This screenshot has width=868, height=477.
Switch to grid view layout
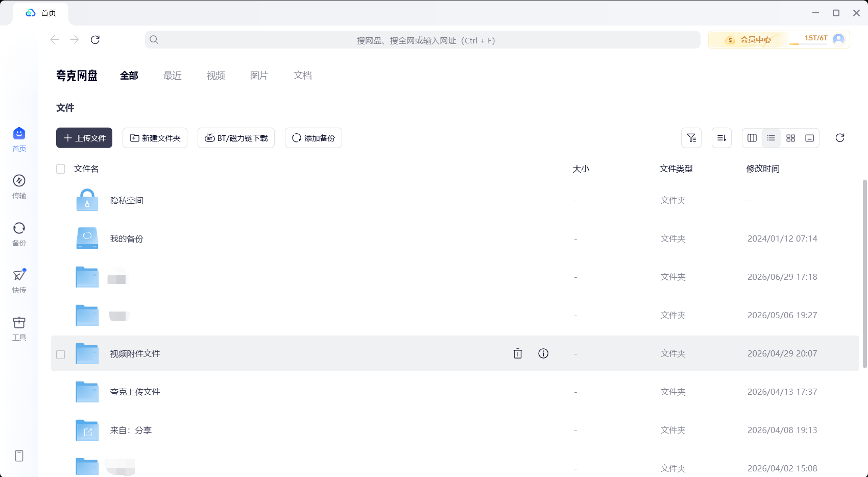point(790,138)
